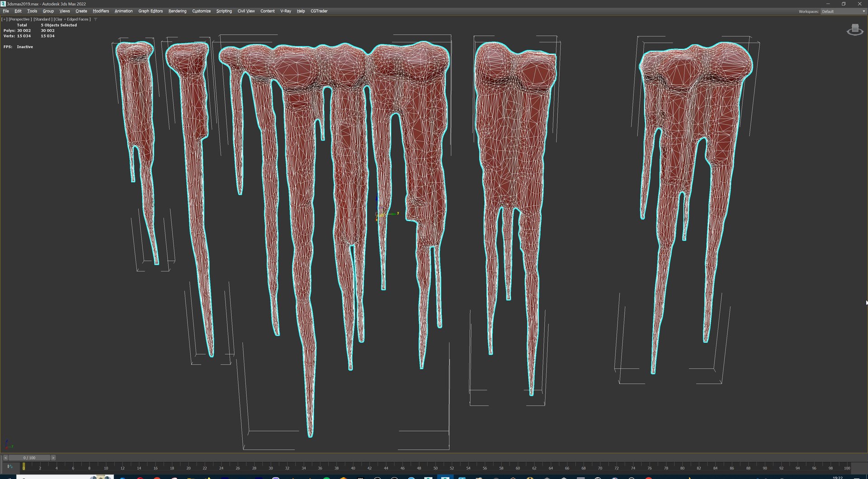868x479 pixels.
Task: Click the 0 / 100 time slider handle
Action: coord(29,458)
